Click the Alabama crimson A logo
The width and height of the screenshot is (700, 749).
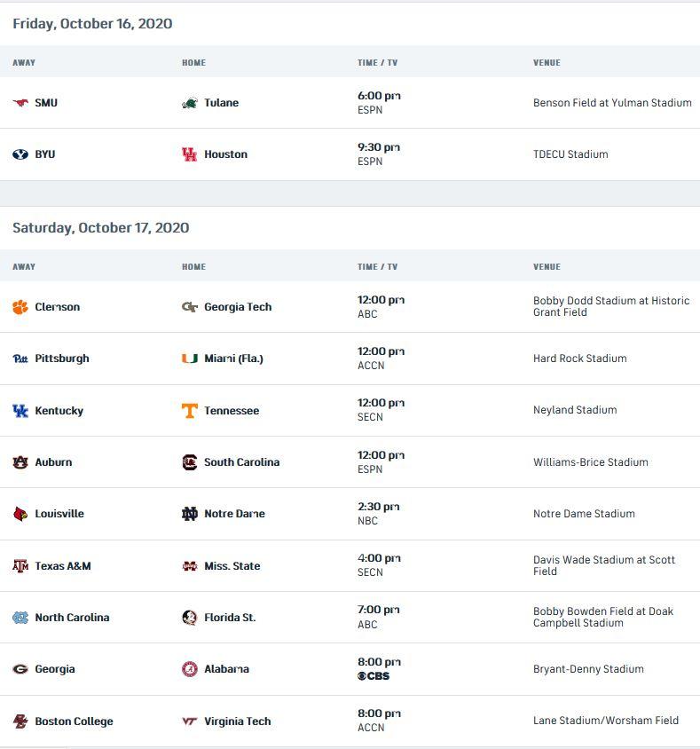pyautogui.click(x=189, y=669)
